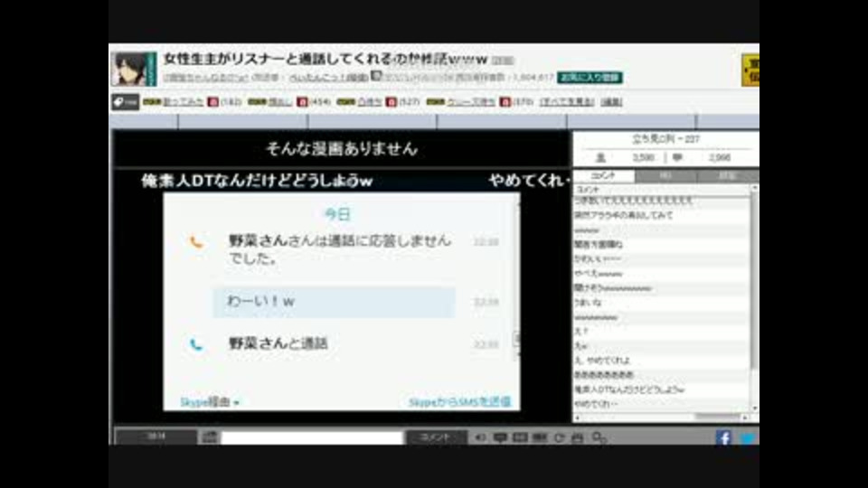The width and height of the screenshot is (868, 488).
Task: Open the yellow banner at top right
Action: click(x=750, y=70)
